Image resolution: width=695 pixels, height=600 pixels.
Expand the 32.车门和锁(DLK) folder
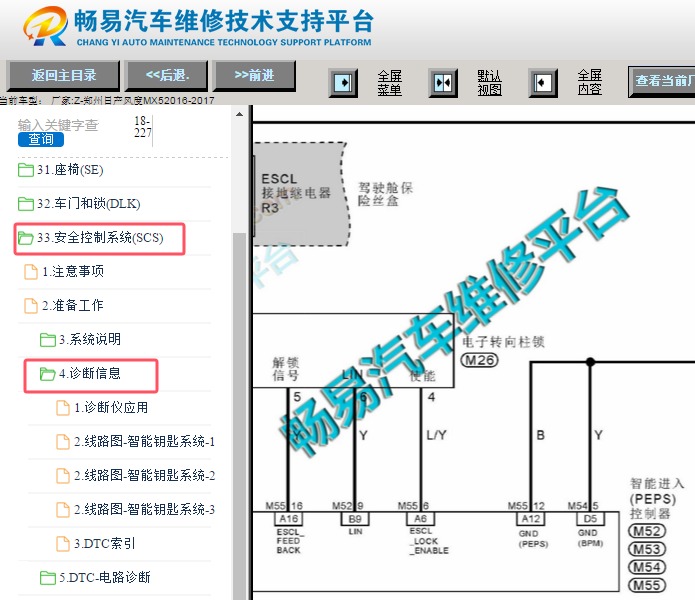[x=89, y=203]
